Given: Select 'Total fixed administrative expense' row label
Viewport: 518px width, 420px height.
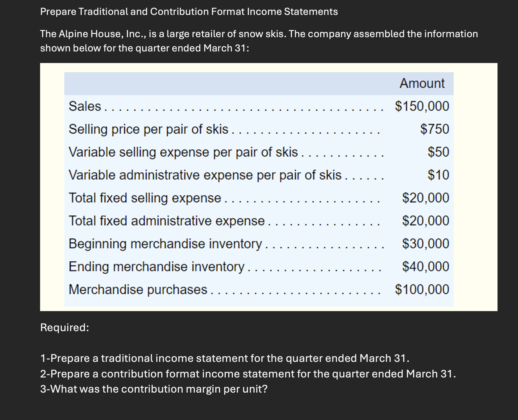Looking at the screenshot, I should pos(166,221).
